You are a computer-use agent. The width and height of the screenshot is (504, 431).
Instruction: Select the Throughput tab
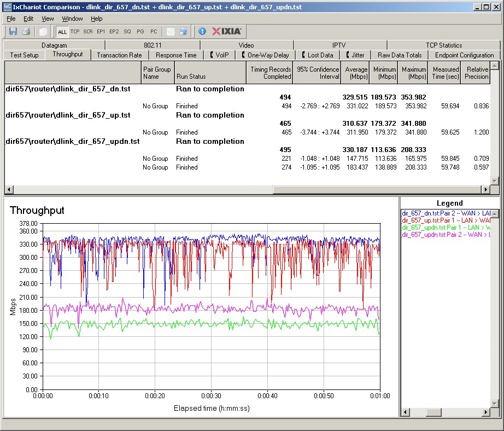tap(68, 54)
